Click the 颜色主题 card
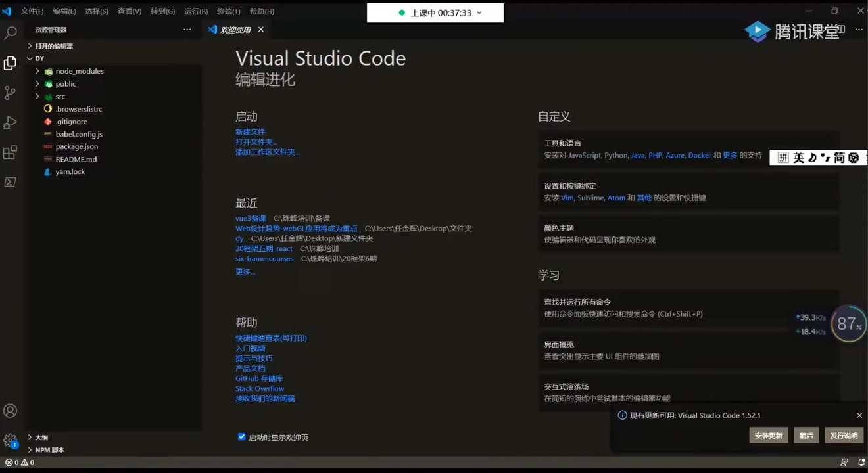Screen dimensions: 868x473 tap(688, 234)
